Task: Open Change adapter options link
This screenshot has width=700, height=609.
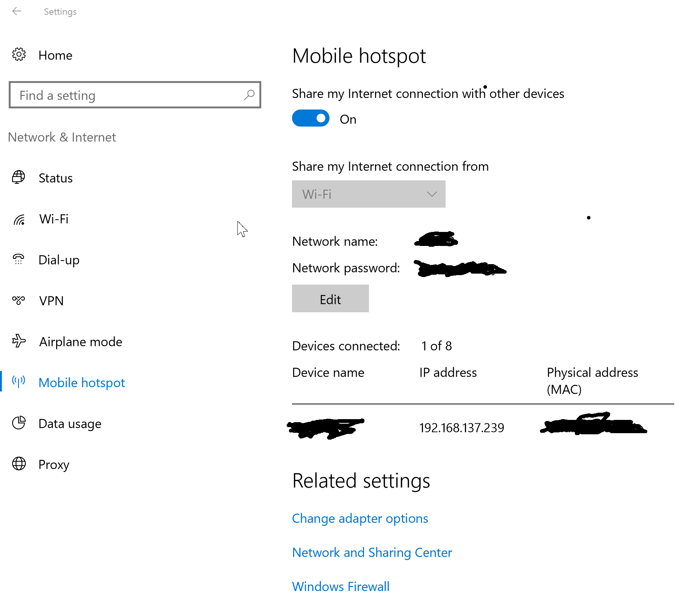Action: coord(360,518)
